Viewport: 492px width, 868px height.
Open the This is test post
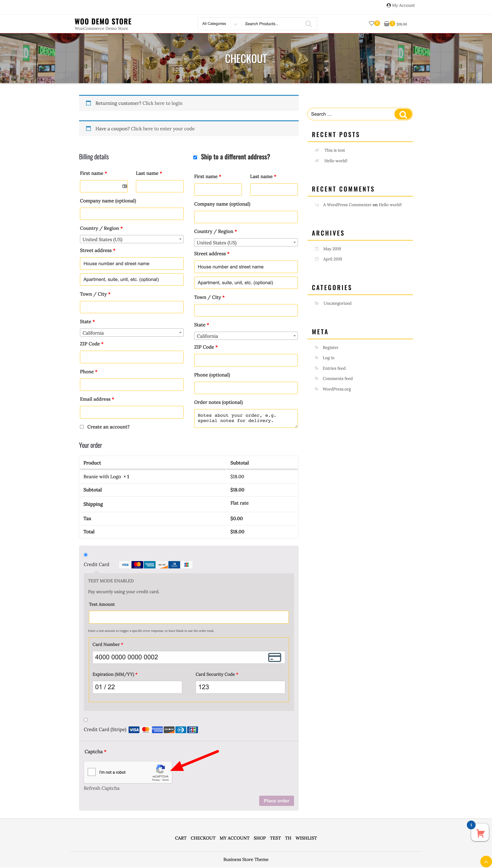click(335, 150)
